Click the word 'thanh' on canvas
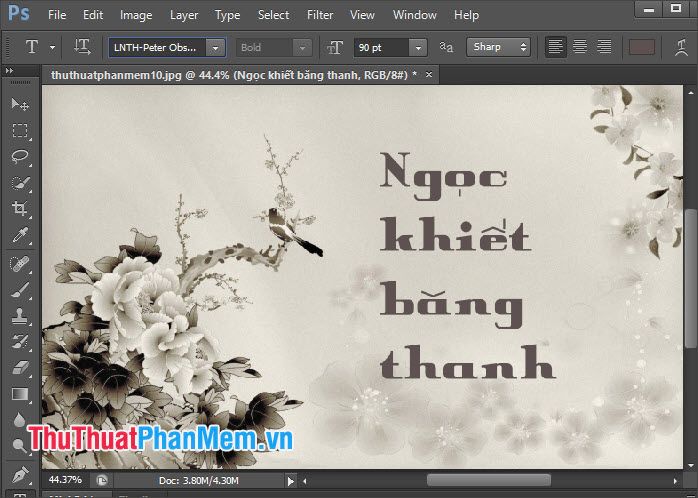This screenshot has width=698, height=498. coord(467,362)
